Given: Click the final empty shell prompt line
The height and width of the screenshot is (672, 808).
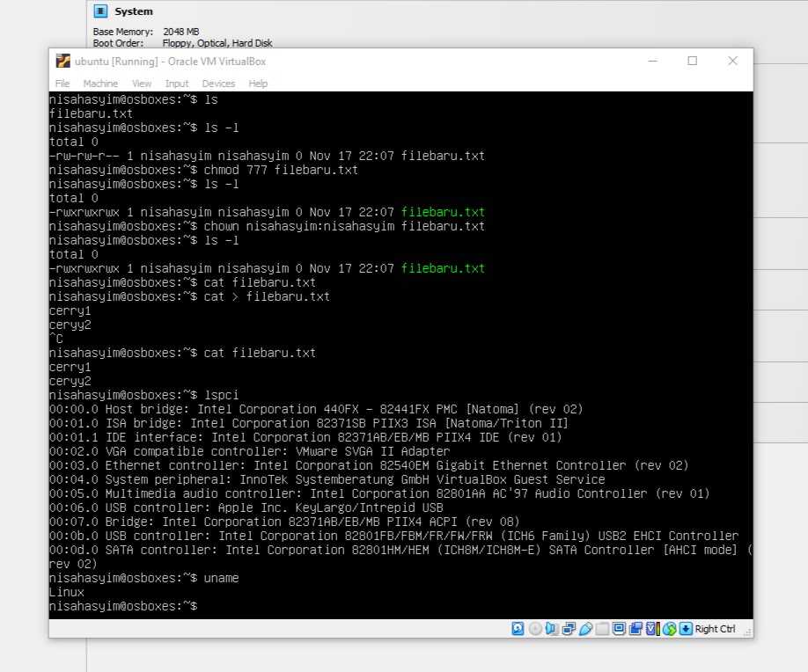Looking at the screenshot, I should click(x=123, y=606).
